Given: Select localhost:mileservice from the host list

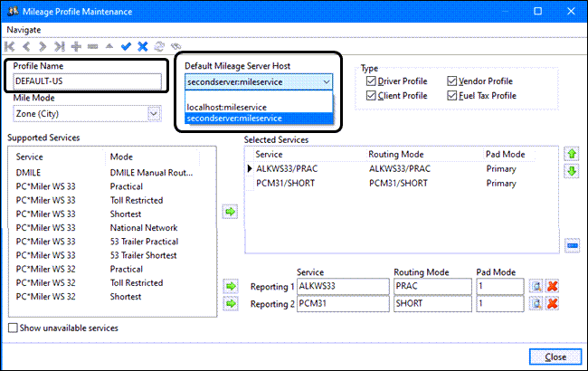Looking at the screenshot, I should (x=226, y=107).
